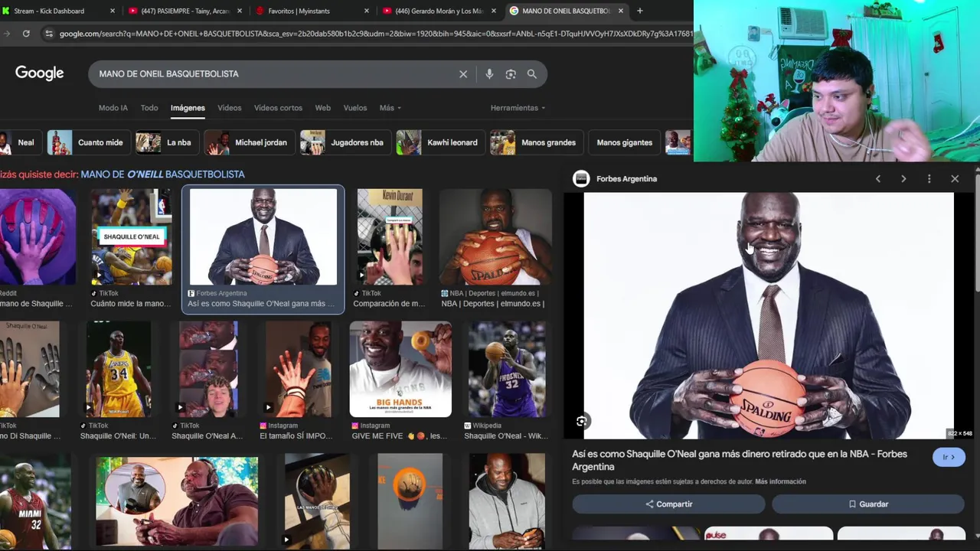Open site info icon in address bar
Screen dimensions: 980x551
click(x=49, y=34)
